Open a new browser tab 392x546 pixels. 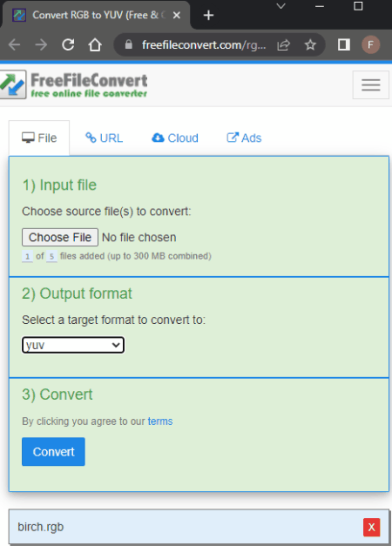click(208, 16)
